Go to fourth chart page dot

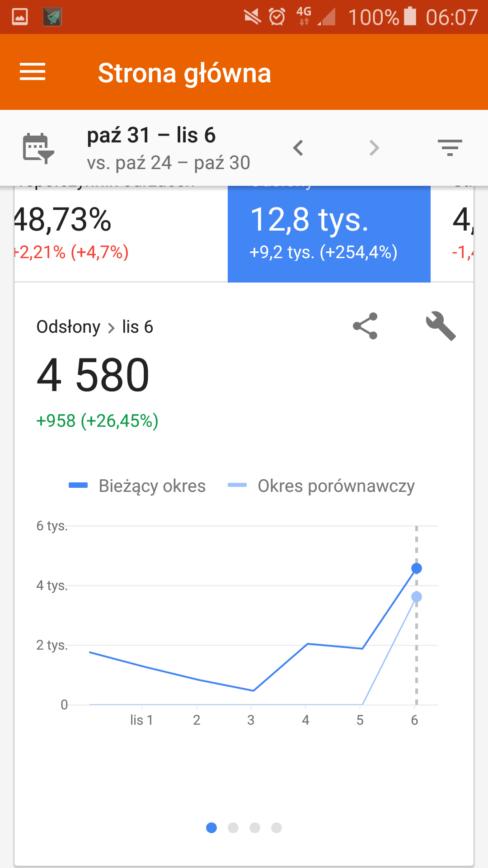coord(277,828)
